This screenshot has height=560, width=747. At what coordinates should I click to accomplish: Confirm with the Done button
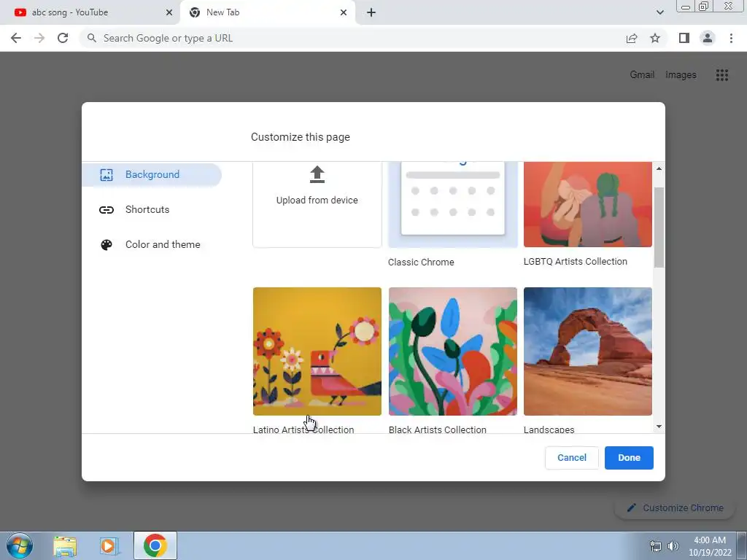[x=629, y=458]
